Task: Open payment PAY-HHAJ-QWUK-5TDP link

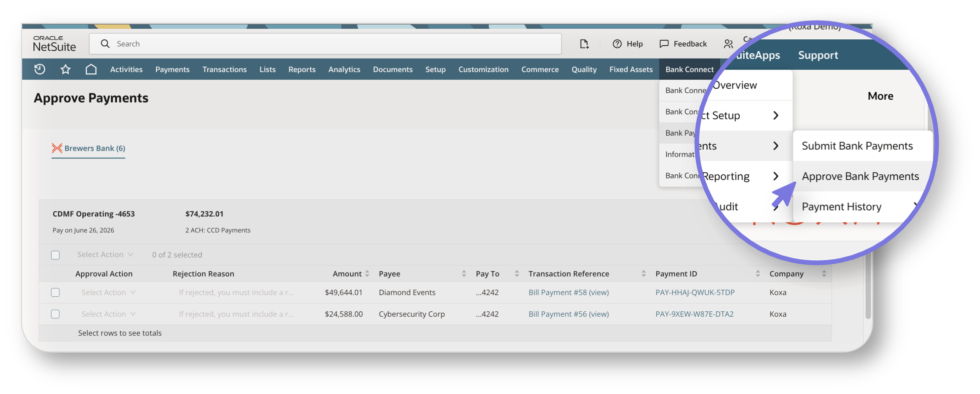Action: tap(695, 292)
